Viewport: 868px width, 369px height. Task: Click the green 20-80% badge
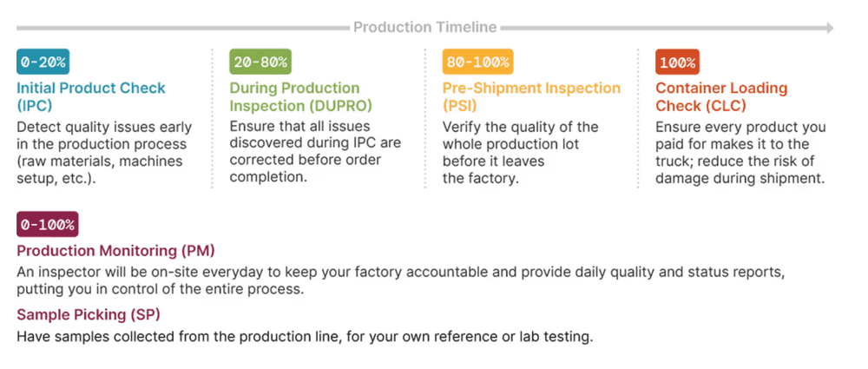(260, 62)
